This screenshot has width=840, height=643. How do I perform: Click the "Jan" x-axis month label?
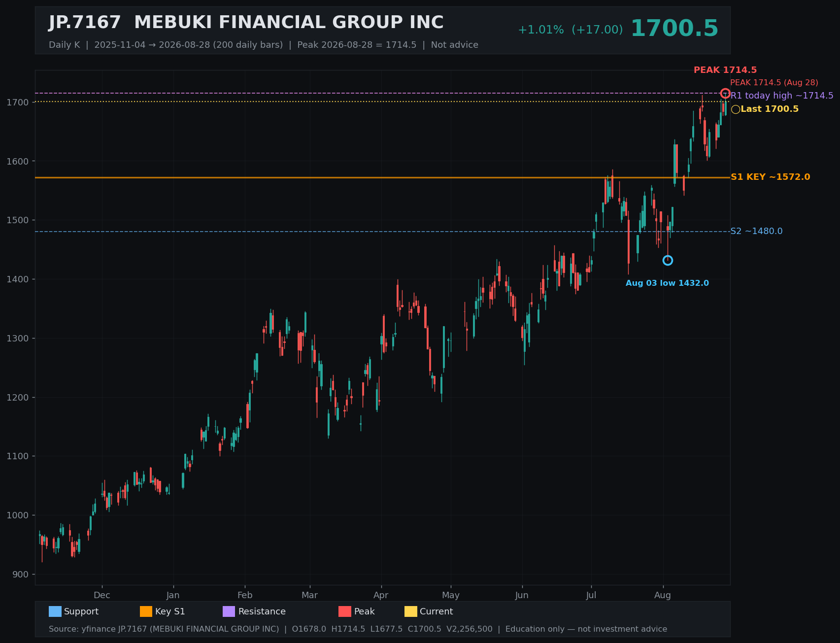click(x=173, y=595)
